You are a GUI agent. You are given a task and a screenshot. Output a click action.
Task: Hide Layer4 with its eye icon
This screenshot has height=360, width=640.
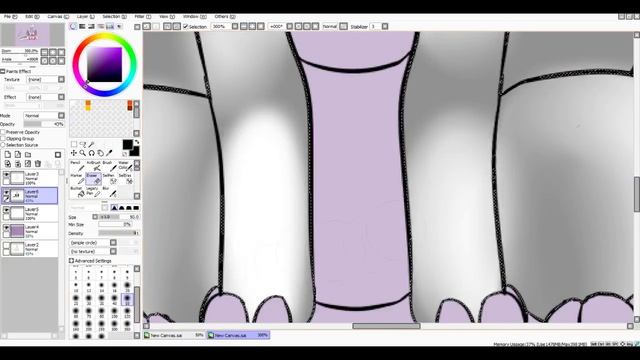point(6,228)
